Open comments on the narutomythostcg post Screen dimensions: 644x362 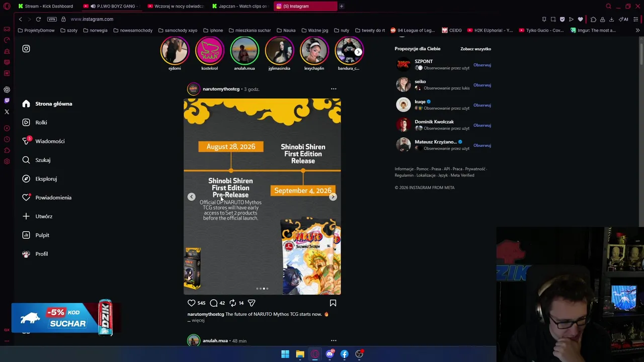click(214, 303)
